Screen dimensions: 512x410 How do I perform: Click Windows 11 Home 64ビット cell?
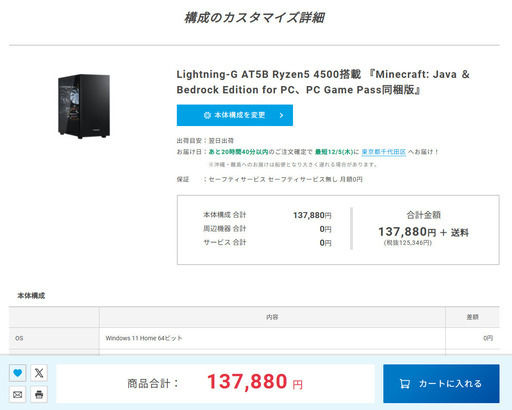tap(272, 338)
